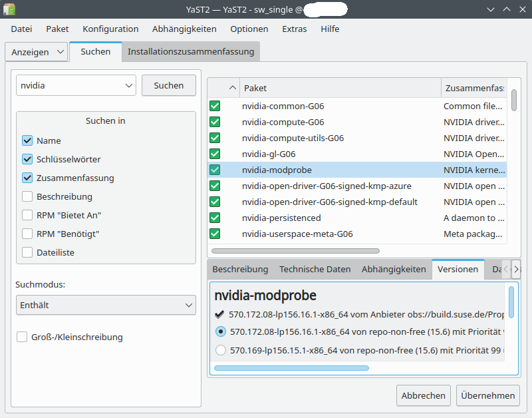Click the sort arrow in status column header
Viewport: 532px width, 418px height.
click(232, 88)
